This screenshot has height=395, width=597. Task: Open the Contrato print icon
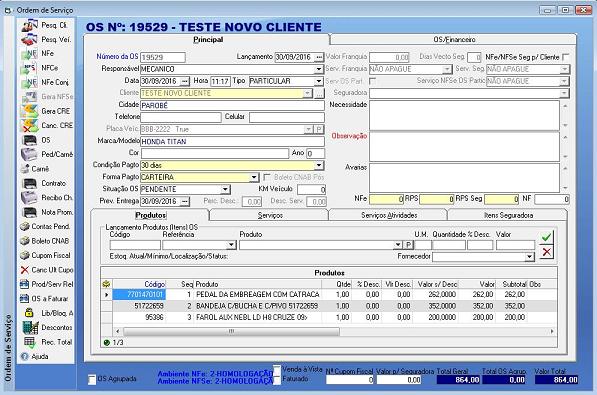(29, 183)
